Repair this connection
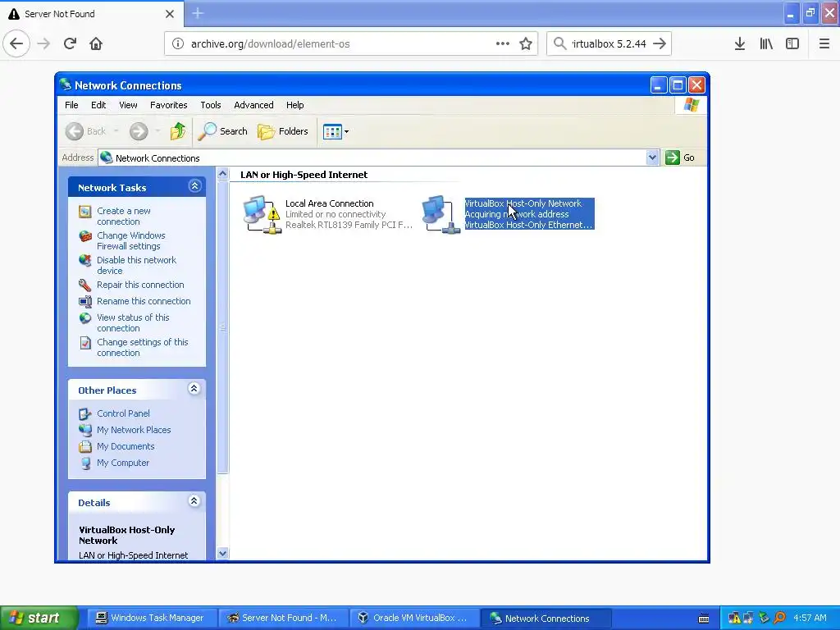 pyautogui.click(x=140, y=285)
